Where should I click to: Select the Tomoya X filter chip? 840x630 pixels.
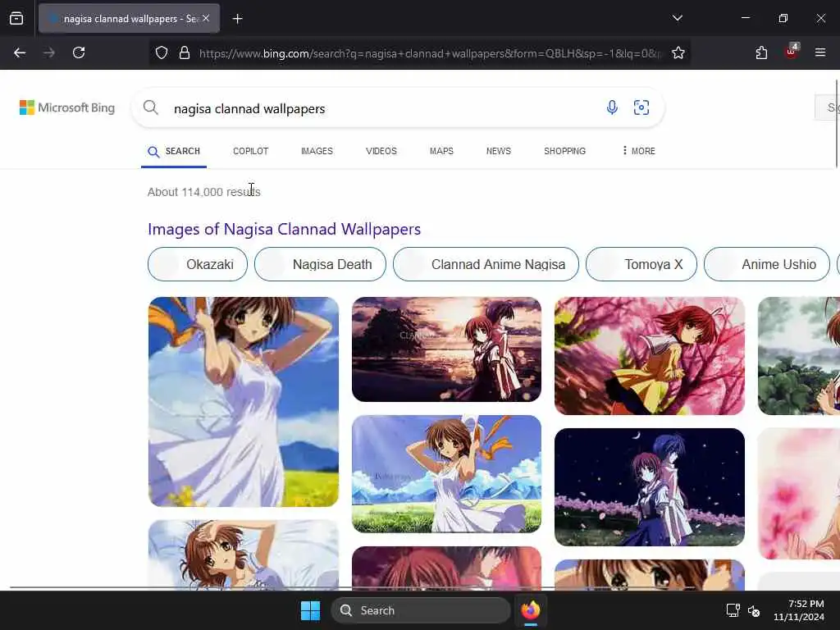[x=641, y=264]
